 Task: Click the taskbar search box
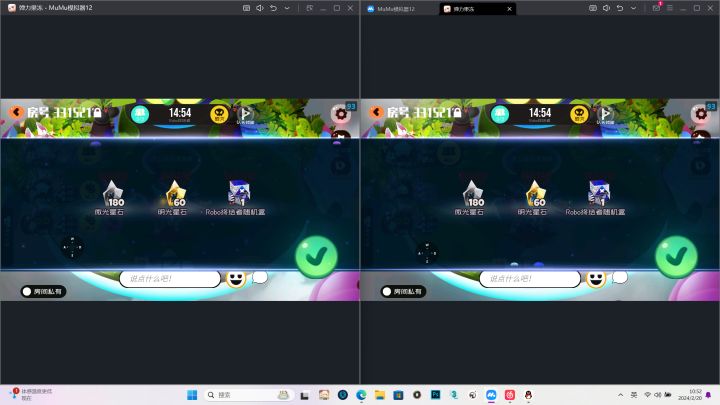click(248, 395)
